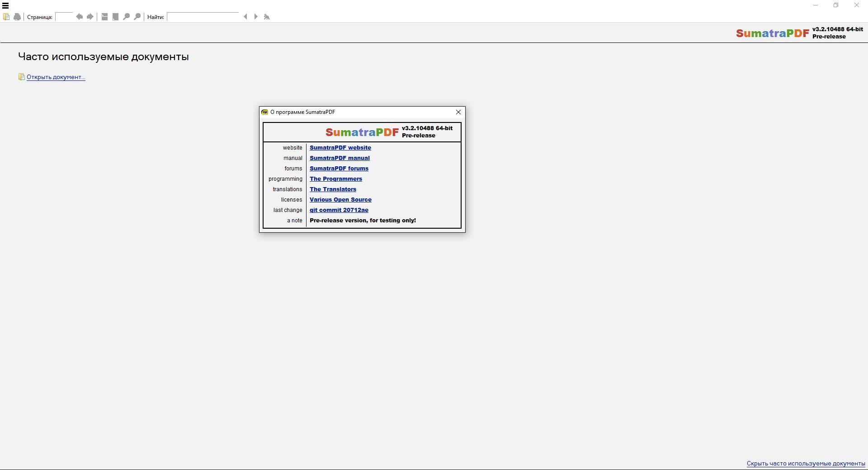868x470 pixels.
Task: Open The Programmers link
Action: (x=336, y=179)
